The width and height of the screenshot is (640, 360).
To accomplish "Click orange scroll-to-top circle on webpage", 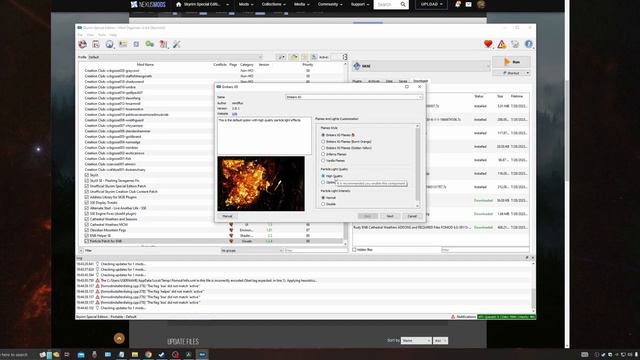I will (119, 338).
